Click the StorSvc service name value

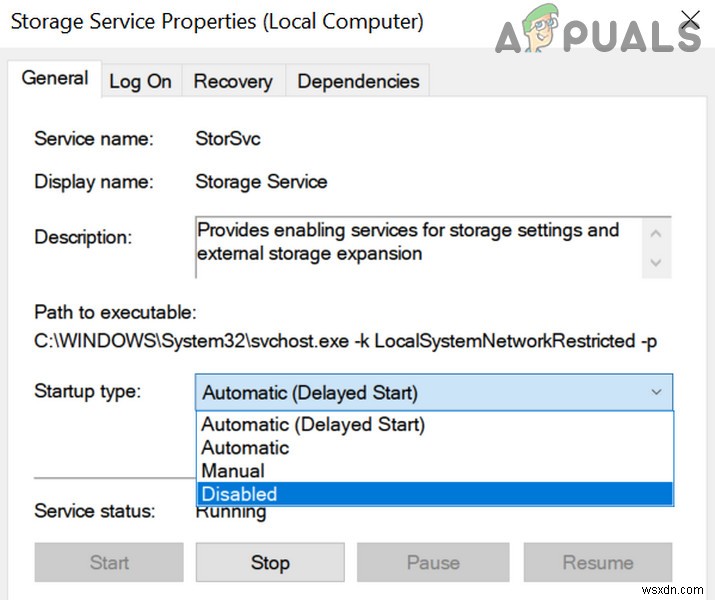tap(228, 139)
